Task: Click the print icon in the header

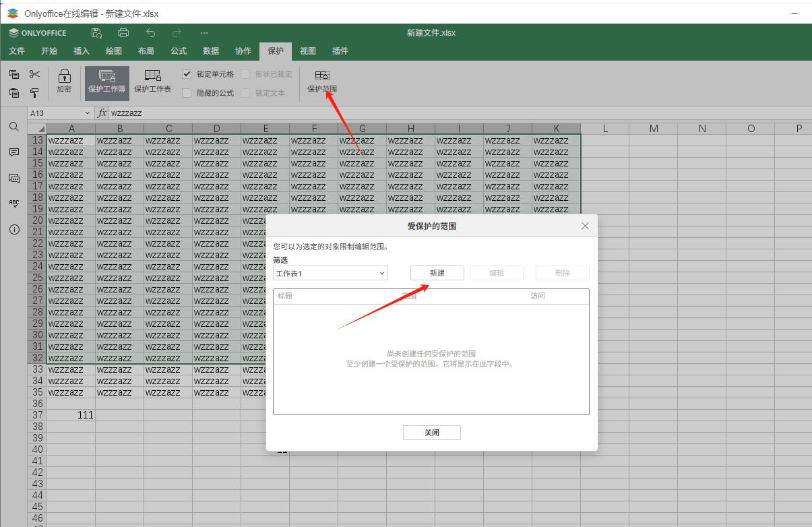Action: [123, 32]
